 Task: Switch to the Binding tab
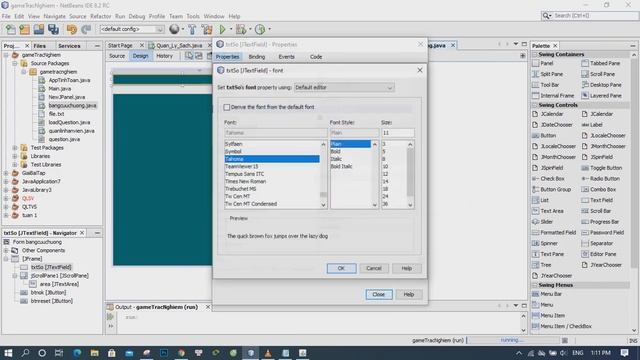[257, 57]
